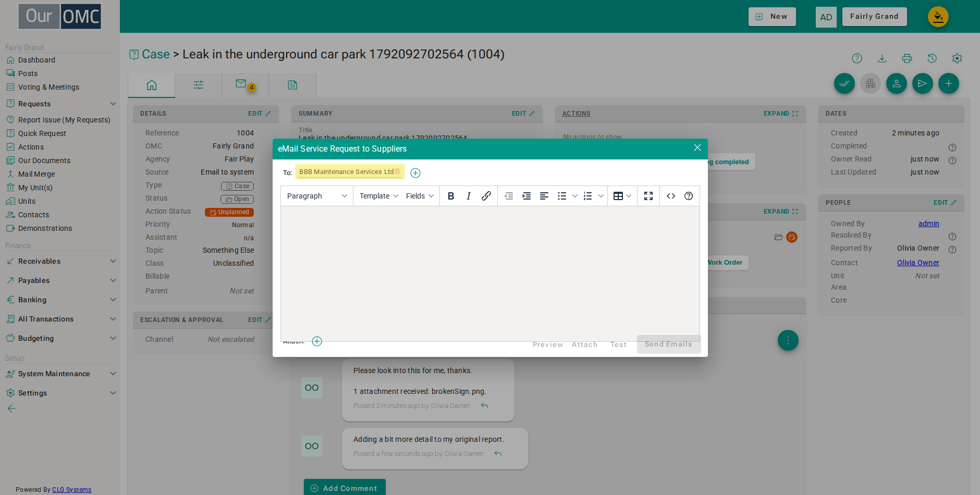Align text left in email editor
This screenshot has width=980, height=495.
pos(544,196)
